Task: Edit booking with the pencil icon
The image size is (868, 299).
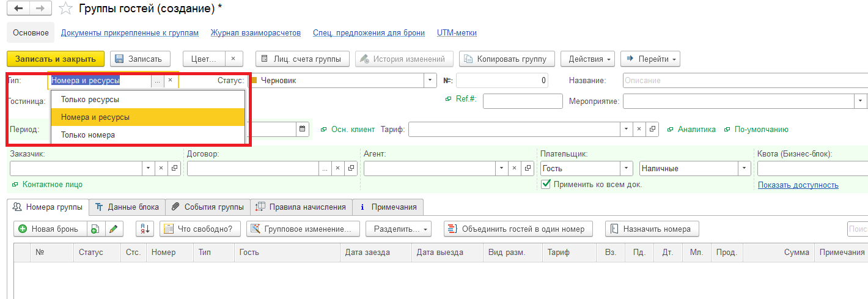Action: click(x=113, y=229)
